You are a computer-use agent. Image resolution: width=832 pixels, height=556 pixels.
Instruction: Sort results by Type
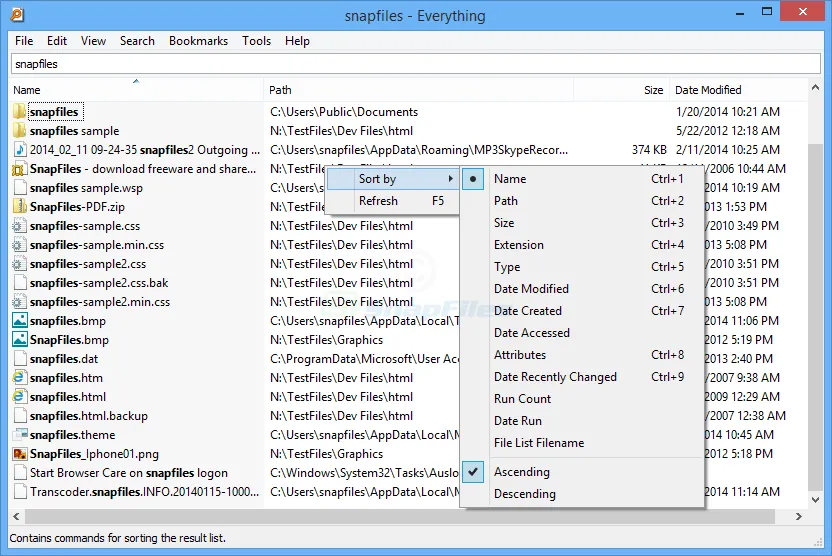point(583,267)
